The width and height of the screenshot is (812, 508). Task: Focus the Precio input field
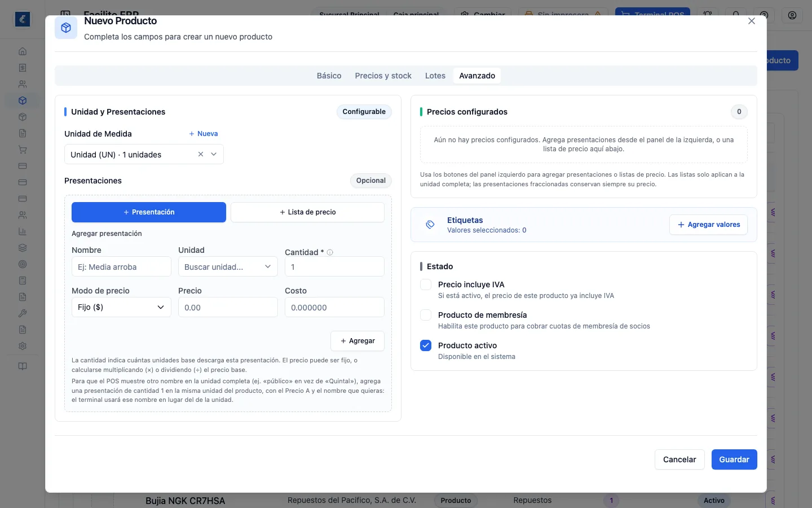228,307
